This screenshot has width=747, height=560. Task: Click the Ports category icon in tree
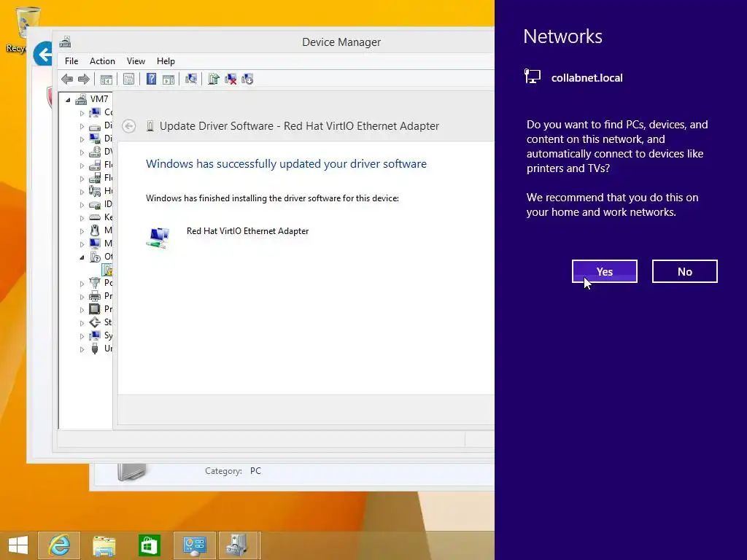[x=95, y=283]
